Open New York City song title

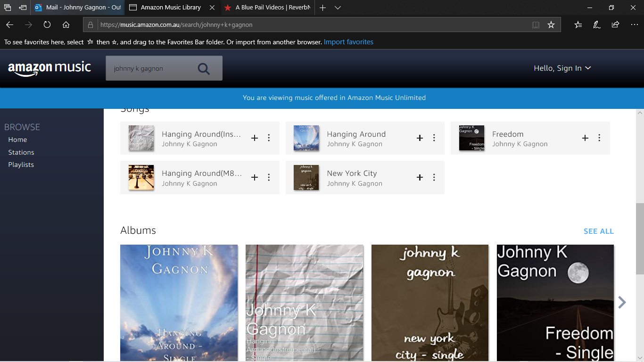pyautogui.click(x=352, y=173)
